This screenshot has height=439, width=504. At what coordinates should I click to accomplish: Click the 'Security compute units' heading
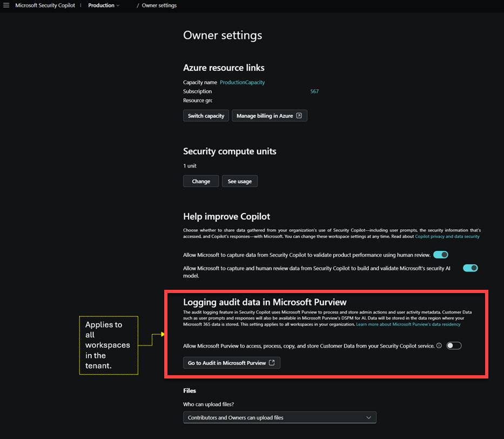click(230, 151)
